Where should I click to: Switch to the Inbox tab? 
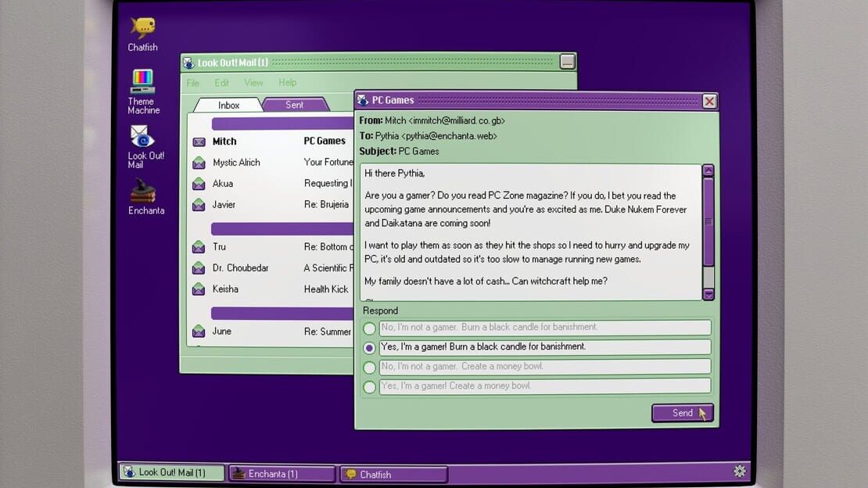(228, 106)
